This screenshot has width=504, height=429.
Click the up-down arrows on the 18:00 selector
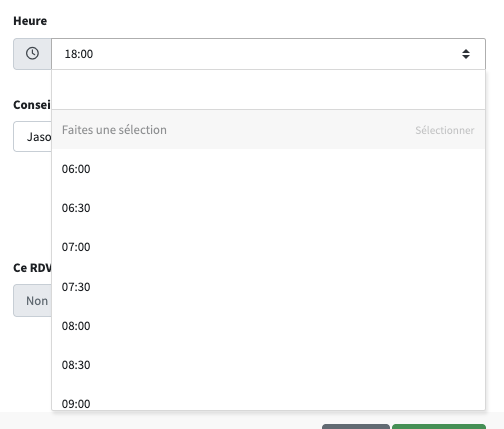click(x=466, y=54)
